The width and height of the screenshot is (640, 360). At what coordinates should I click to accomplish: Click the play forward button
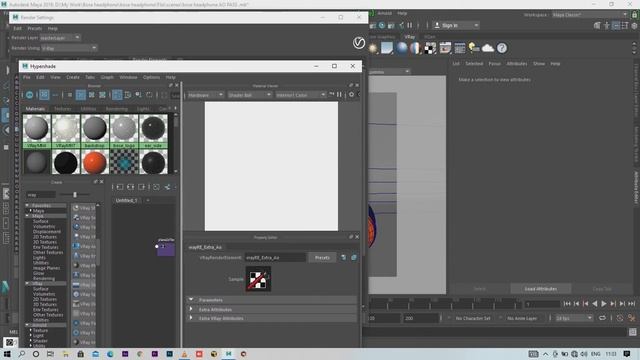pos(604,304)
